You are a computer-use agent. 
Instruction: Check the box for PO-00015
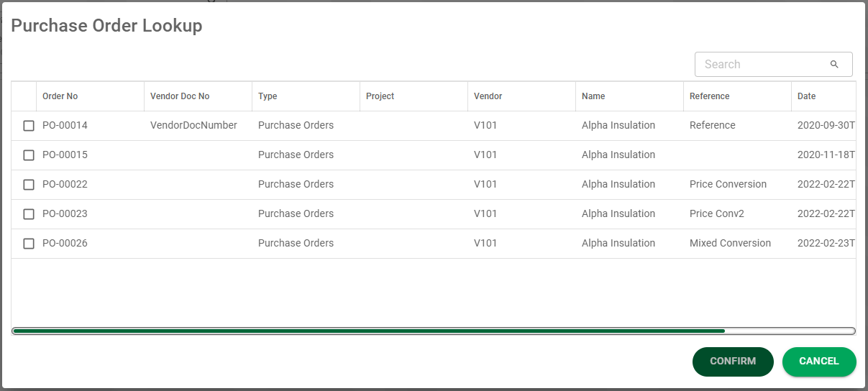[29, 155]
